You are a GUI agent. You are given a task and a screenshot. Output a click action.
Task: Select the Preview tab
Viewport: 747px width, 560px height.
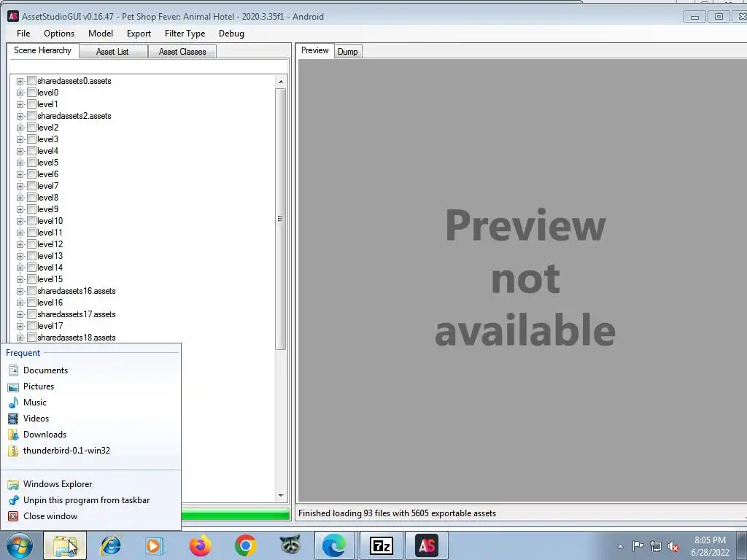tap(315, 50)
